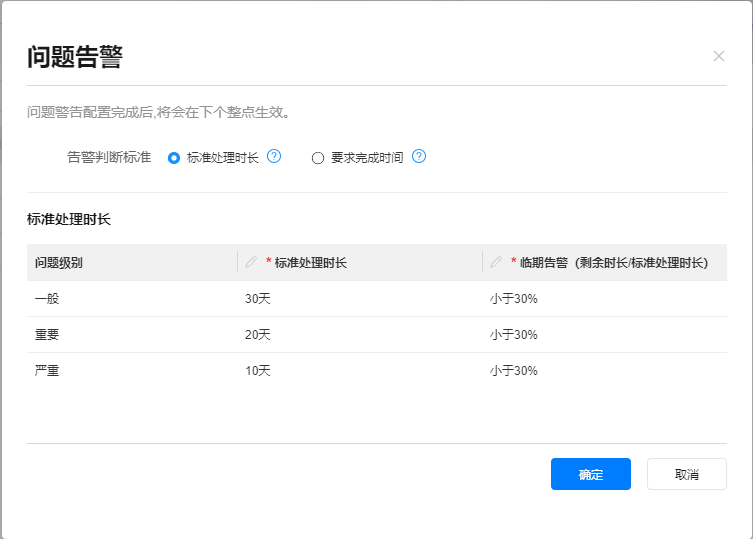Viewport: 753px width, 539px height.
Task: Select the 要求完成时间 radio button
Action: click(x=318, y=158)
